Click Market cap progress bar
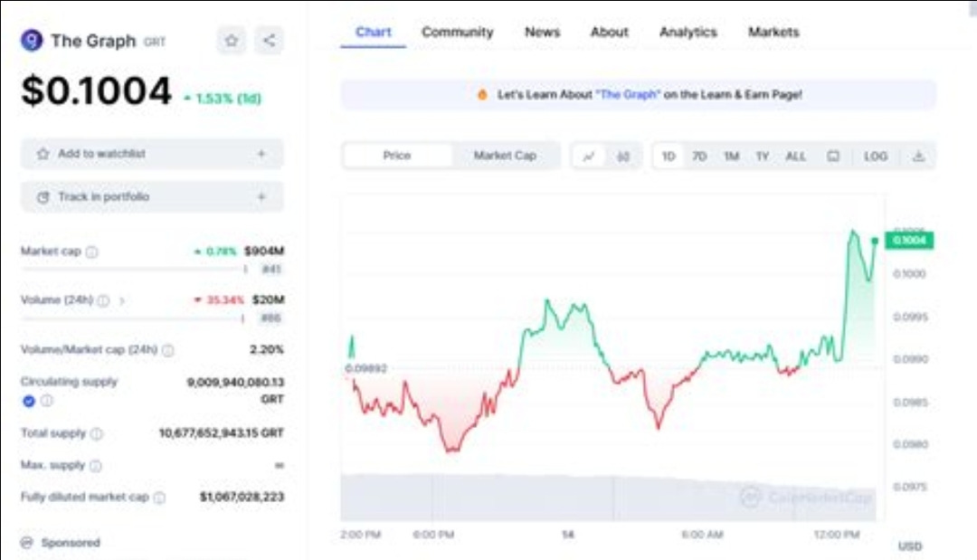Image resolution: width=977 pixels, height=560 pixels. pyautogui.click(x=135, y=269)
